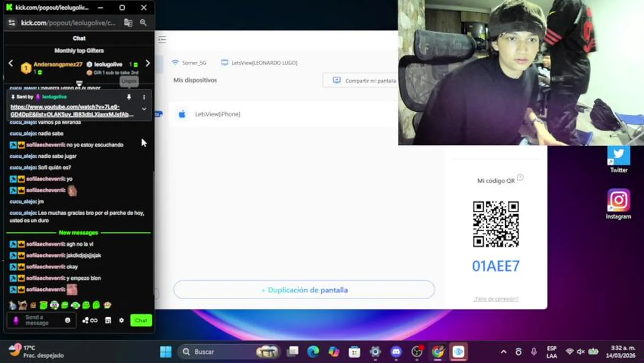Click connection code 01AEE7

496,266
